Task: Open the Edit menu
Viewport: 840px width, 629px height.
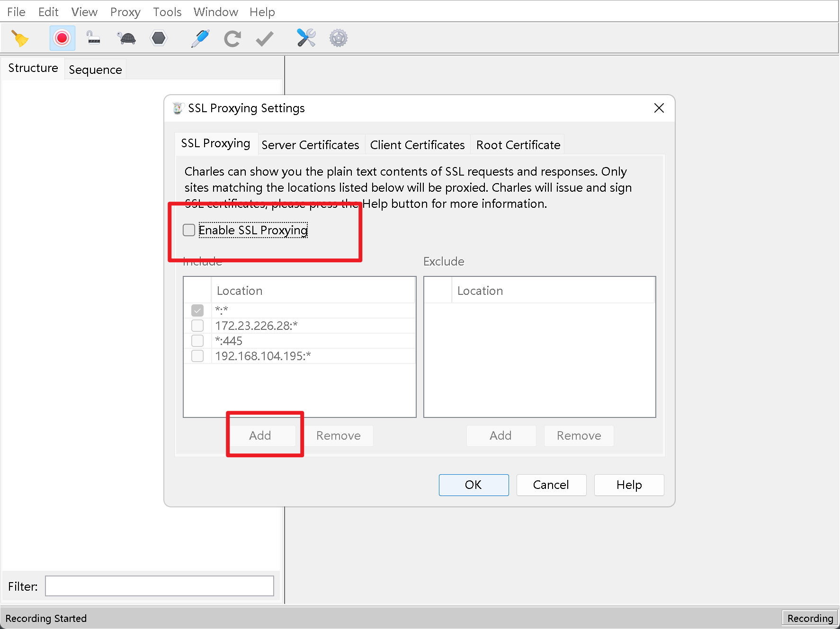Action: (48, 12)
